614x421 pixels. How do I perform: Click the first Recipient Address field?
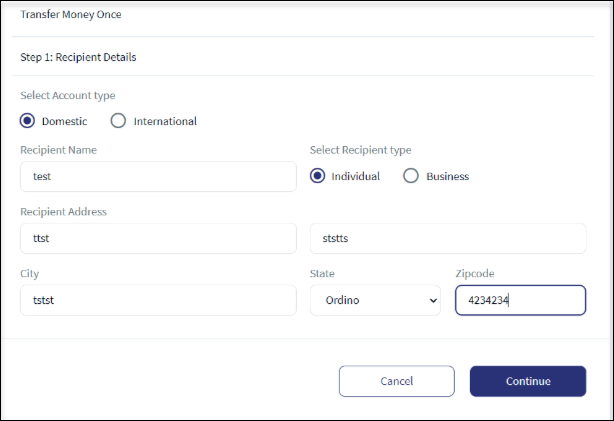click(x=158, y=238)
